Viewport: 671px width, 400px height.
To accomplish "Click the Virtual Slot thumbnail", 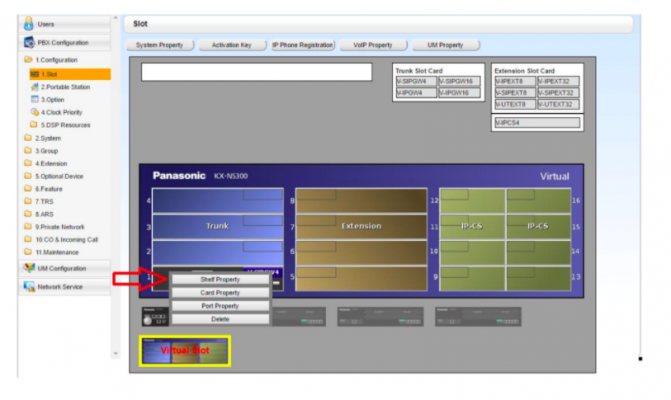I will click(x=184, y=351).
